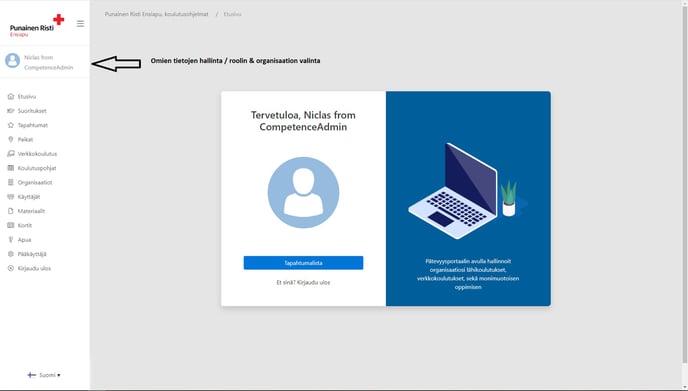Click the 'Tervetuloa, Niclas from CompetenceAdmin' heading
This screenshot has height=391, width=688.
pyautogui.click(x=303, y=121)
